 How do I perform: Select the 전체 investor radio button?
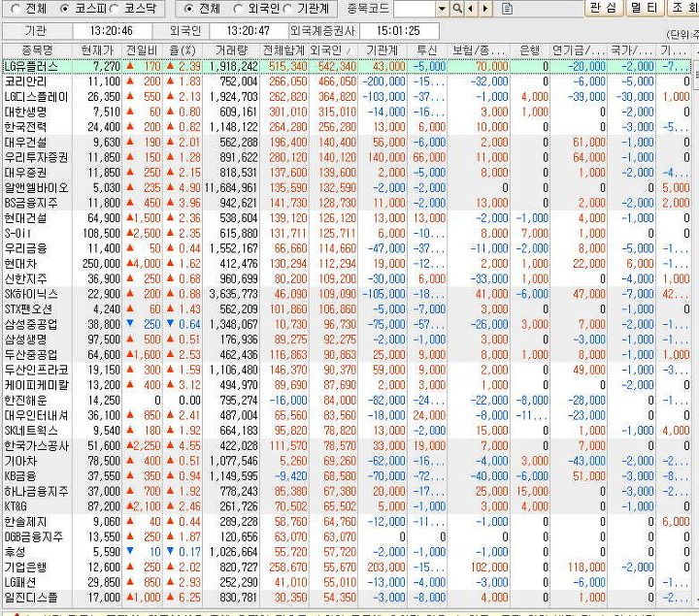click(188, 9)
